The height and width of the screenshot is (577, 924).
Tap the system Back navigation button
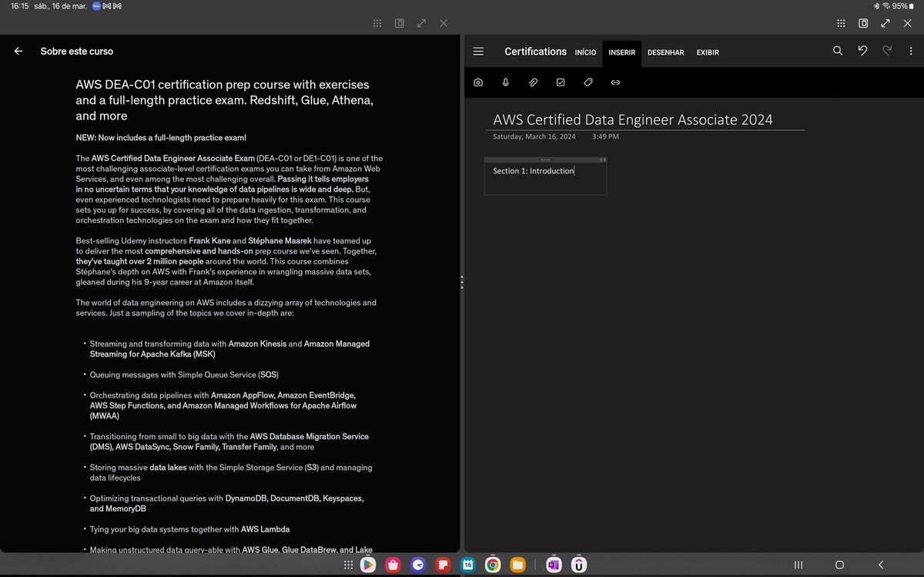[x=881, y=565]
